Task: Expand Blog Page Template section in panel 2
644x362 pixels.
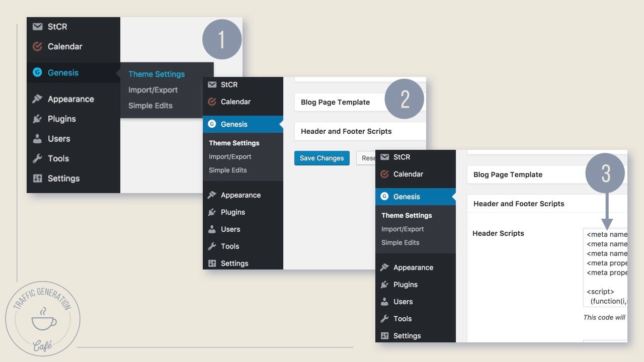Action: point(335,102)
